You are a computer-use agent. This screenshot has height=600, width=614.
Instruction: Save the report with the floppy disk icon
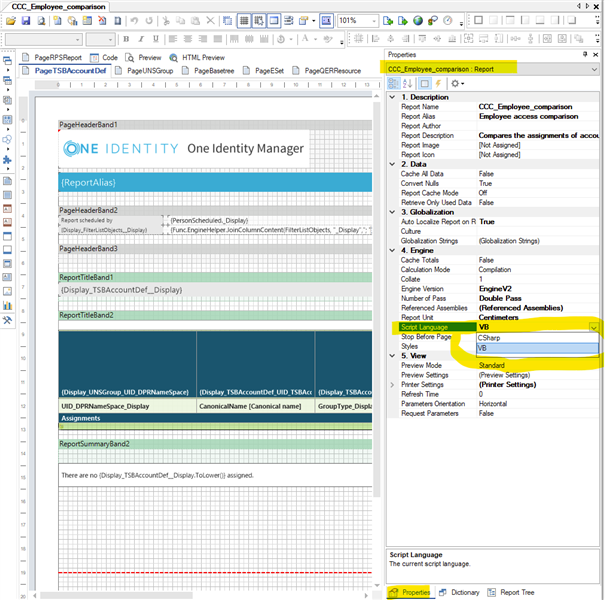coord(26,21)
